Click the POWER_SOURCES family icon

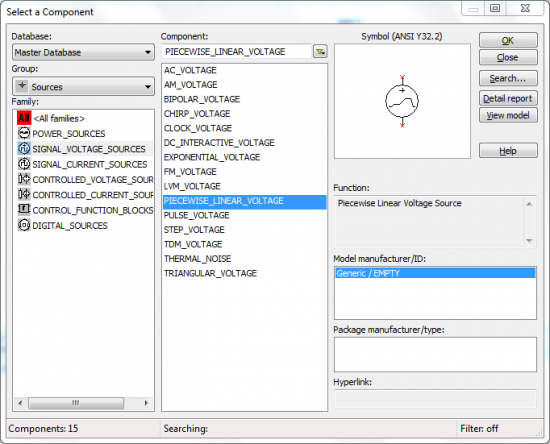click(24, 133)
